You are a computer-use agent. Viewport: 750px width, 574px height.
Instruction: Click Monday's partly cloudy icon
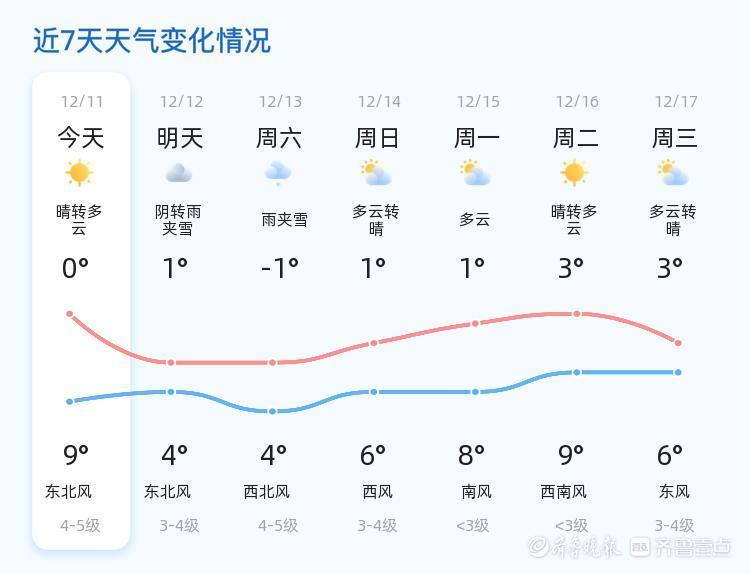point(476,173)
